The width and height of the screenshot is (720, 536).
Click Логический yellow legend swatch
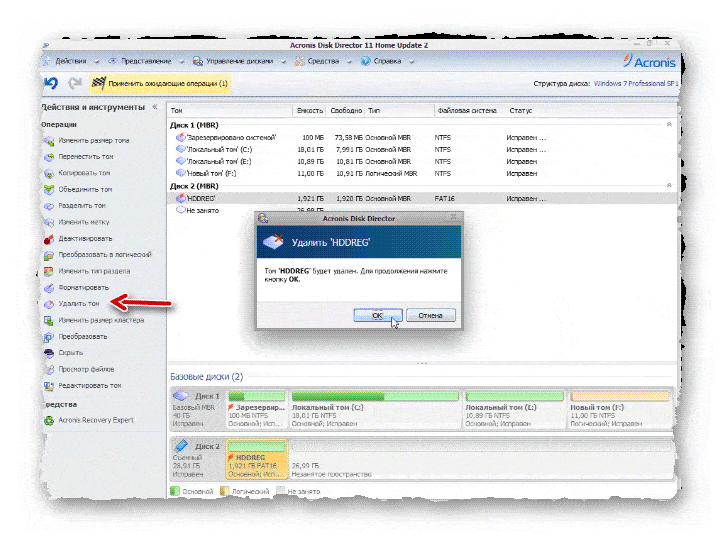pyautogui.click(x=225, y=491)
